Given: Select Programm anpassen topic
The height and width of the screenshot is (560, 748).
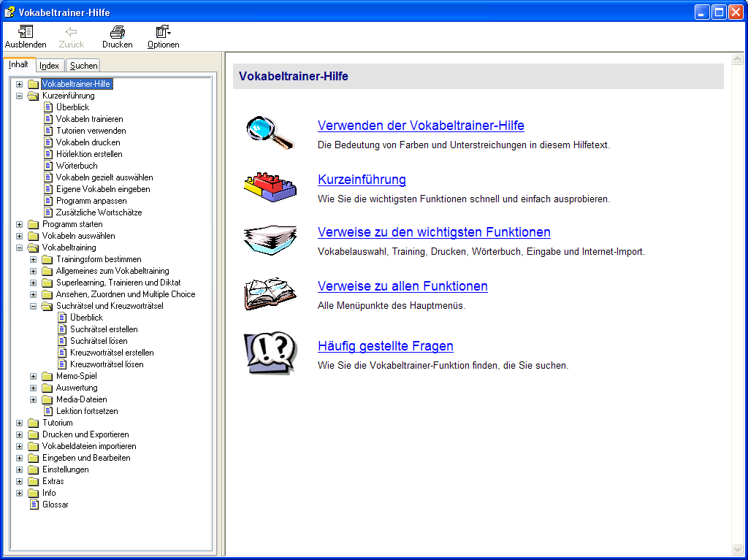Looking at the screenshot, I should coord(91,201).
